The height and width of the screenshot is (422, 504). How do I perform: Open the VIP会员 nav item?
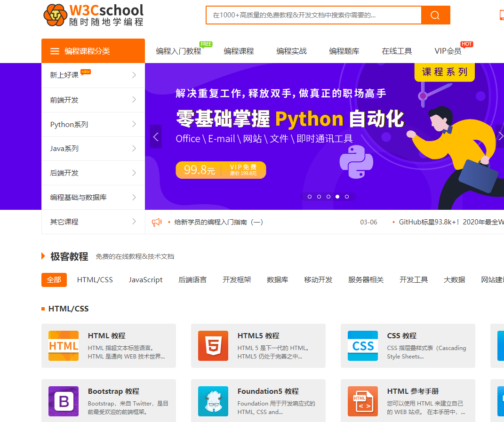point(448,51)
